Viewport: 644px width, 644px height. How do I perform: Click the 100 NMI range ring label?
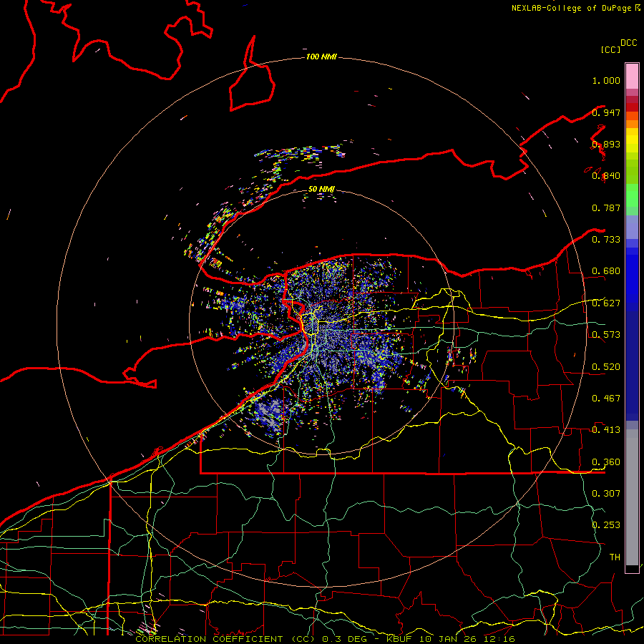[321, 57]
